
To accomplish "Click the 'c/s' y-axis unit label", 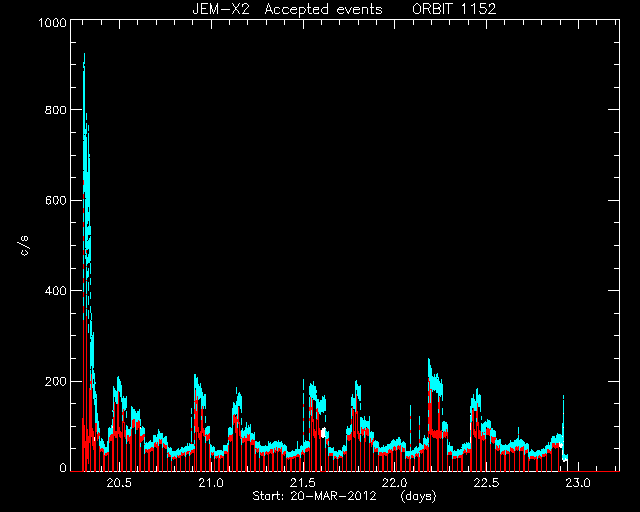I will coord(24,246).
